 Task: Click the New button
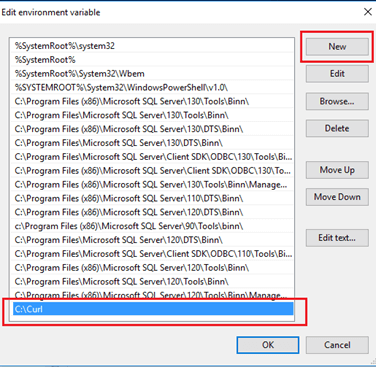[337, 47]
